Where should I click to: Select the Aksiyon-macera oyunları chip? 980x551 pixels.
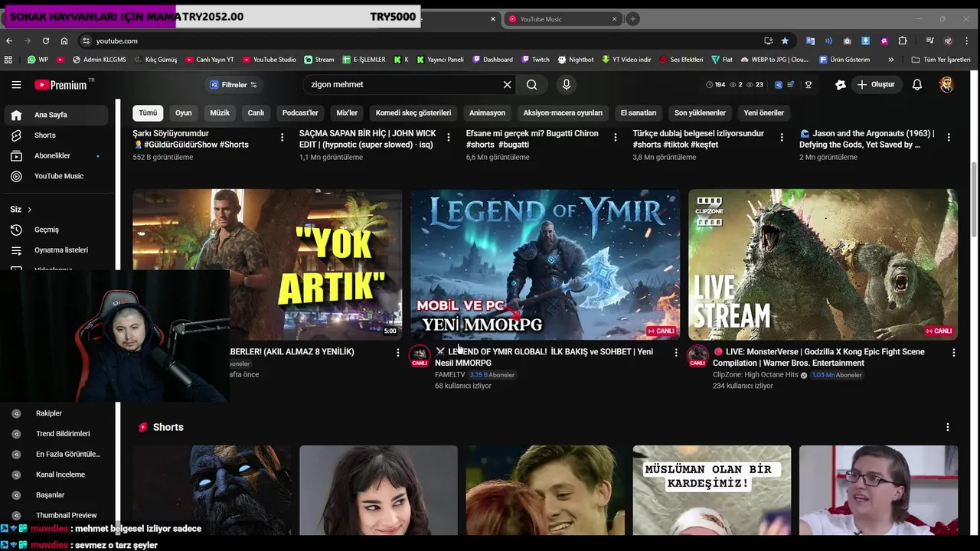563,112
